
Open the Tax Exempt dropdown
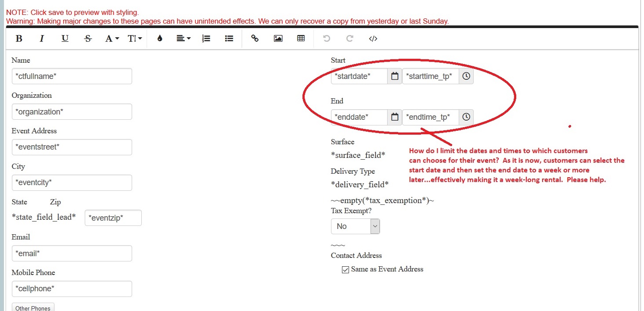pos(355,226)
